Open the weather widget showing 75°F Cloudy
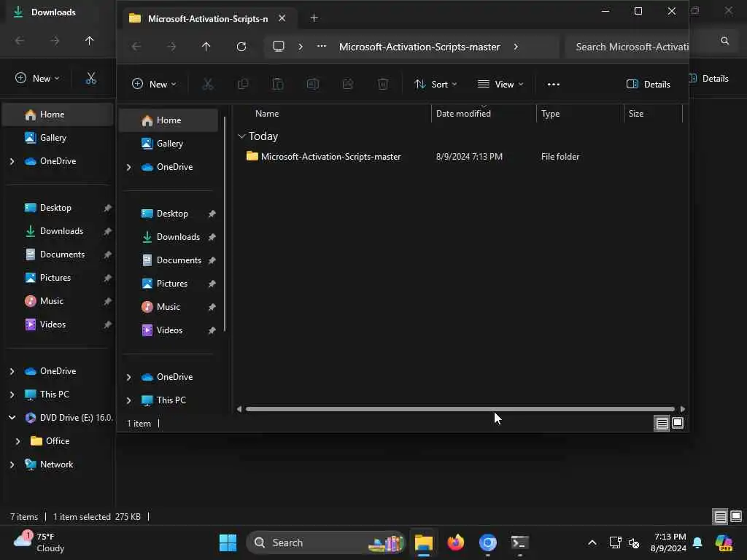 coord(39,542)
